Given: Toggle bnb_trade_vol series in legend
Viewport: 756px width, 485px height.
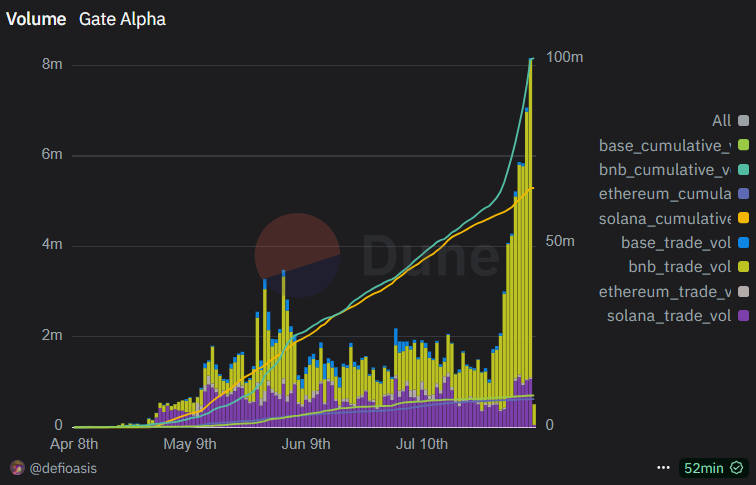Looking at the screenshot, I should tap(689, 267).
